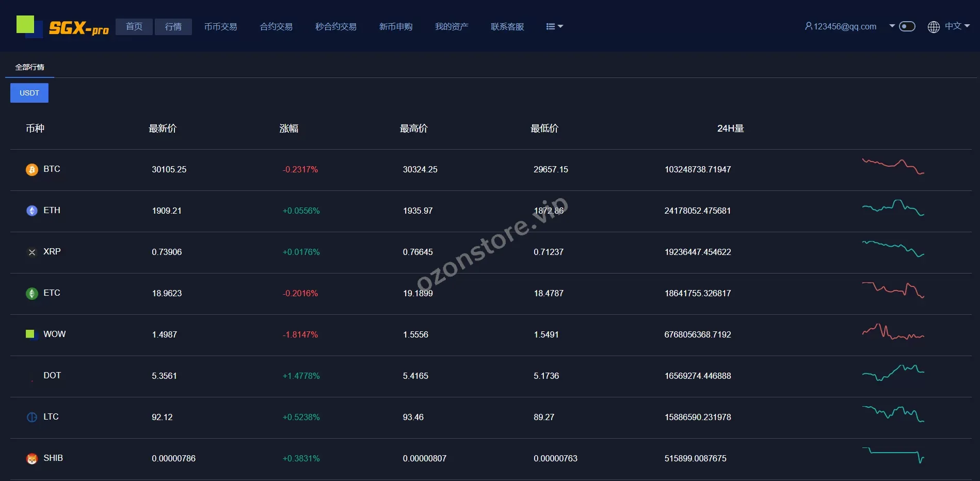Toggle the dark/light theme switch
This screenshot has width=980, height=481.
click(907, 26)
